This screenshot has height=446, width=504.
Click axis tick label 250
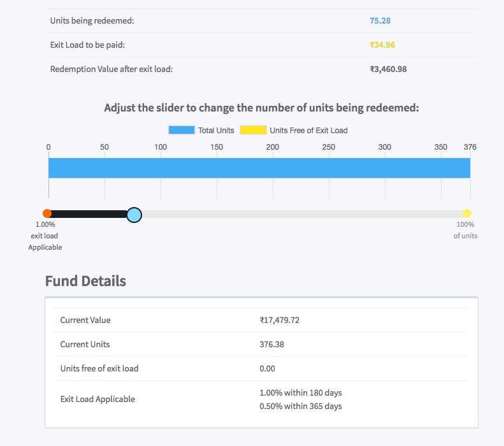pyautogui.click(x=329, y=147)
